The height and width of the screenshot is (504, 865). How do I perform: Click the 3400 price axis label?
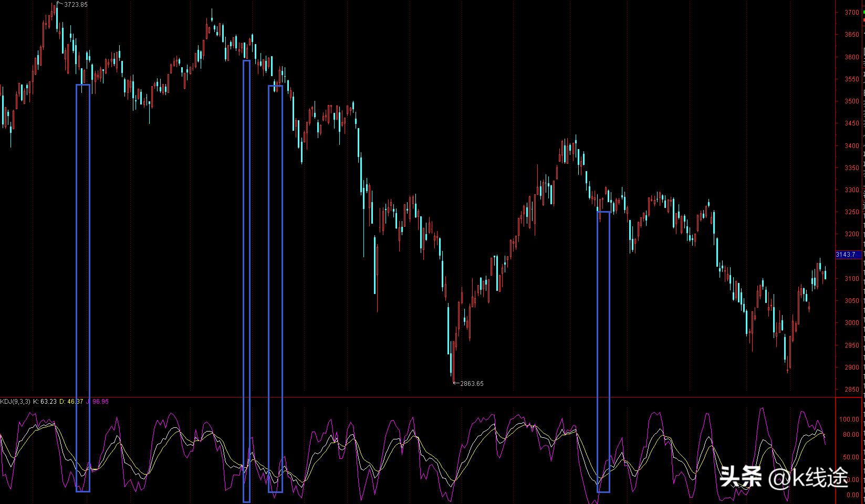pos(852,146)
